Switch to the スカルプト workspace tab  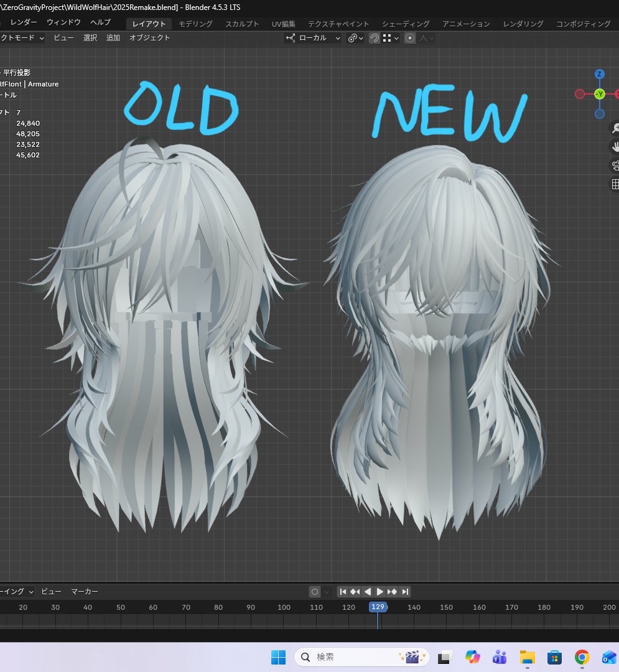[242, 24]
